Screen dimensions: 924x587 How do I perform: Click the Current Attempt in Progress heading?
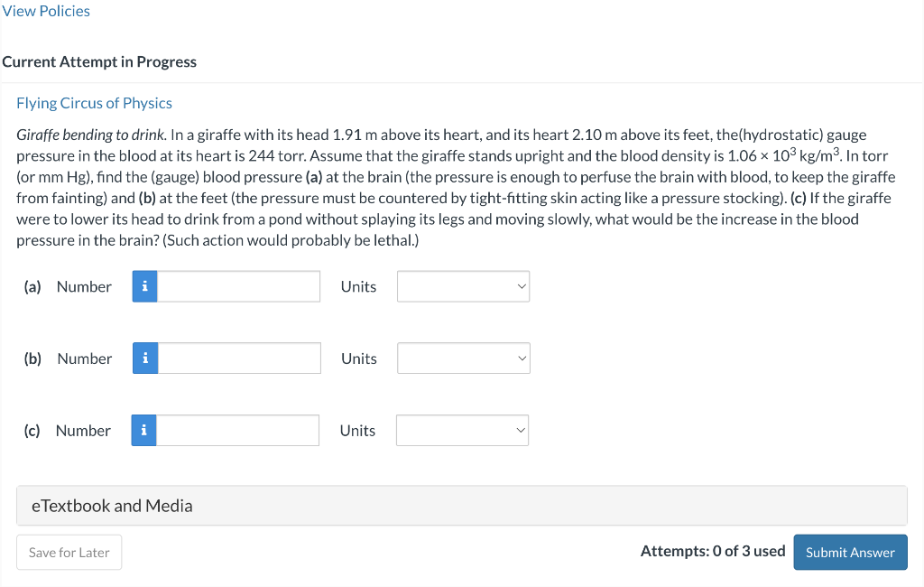[99, 61]
